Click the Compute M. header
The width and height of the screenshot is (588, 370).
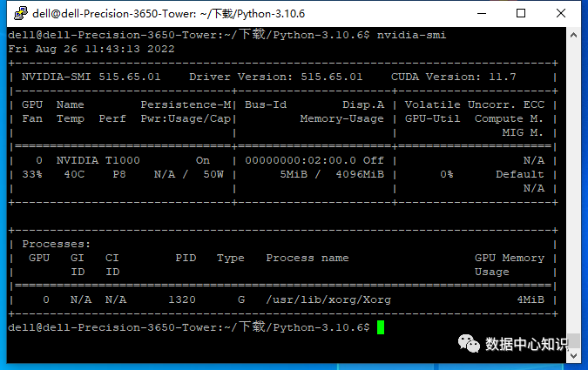509,118
